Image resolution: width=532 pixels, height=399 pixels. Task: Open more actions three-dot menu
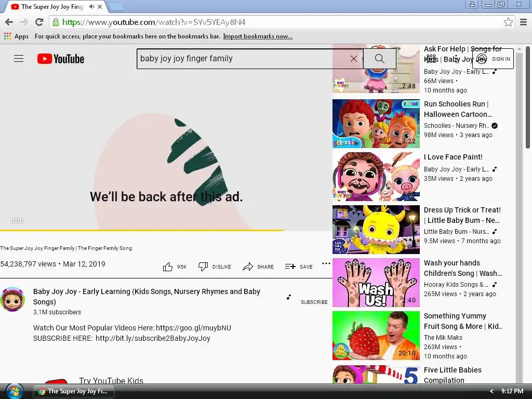point(326,263)
